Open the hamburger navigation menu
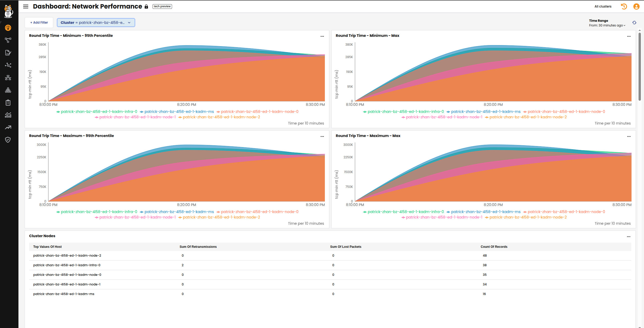 pos(25,6)
